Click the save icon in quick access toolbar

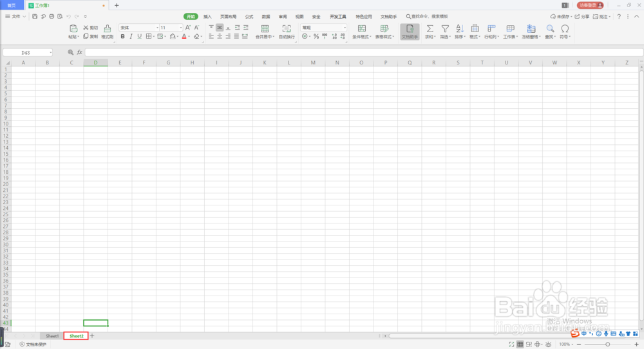tap(35, 17)
